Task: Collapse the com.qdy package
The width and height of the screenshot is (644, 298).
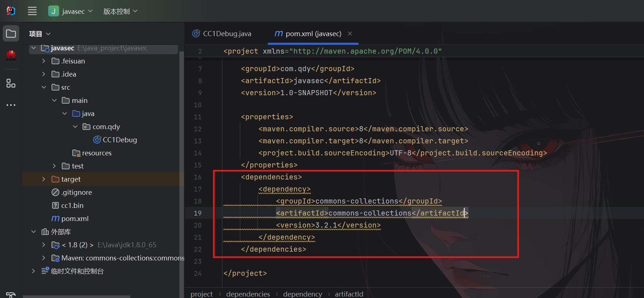Action: [75, 127]
